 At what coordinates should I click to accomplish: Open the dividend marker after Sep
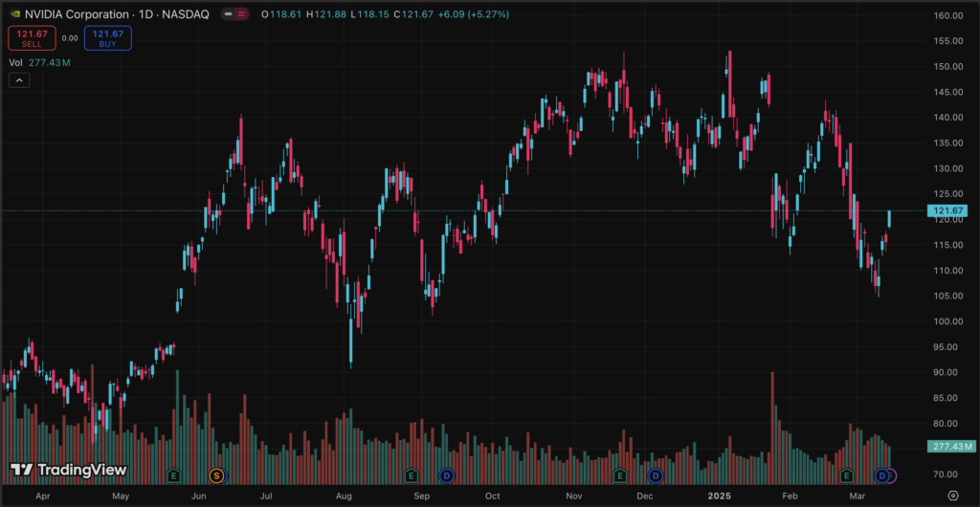(x=446, y=475)
